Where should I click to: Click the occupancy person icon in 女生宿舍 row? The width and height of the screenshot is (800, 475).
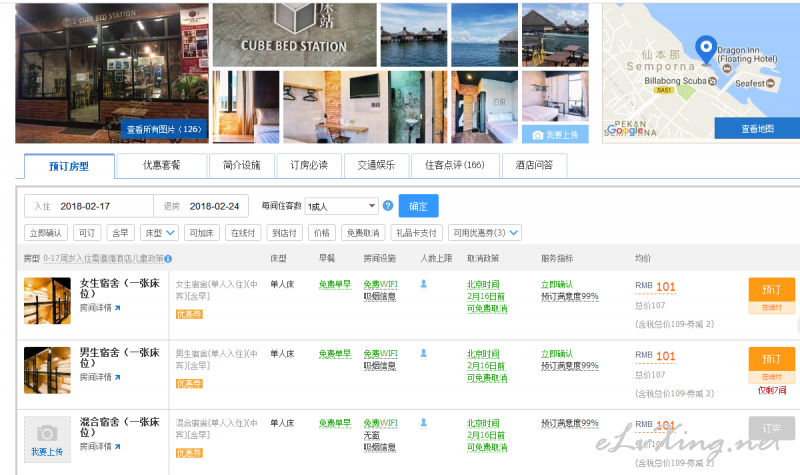click(423, 284)
